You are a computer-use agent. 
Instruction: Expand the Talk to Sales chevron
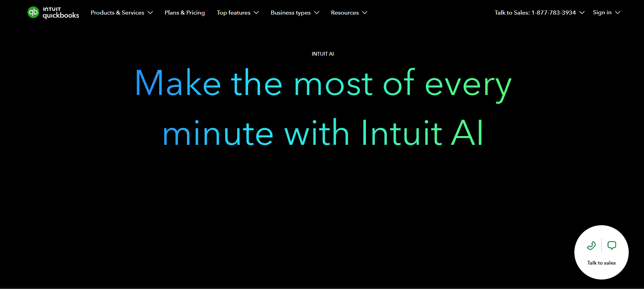(x=582, y=13)
